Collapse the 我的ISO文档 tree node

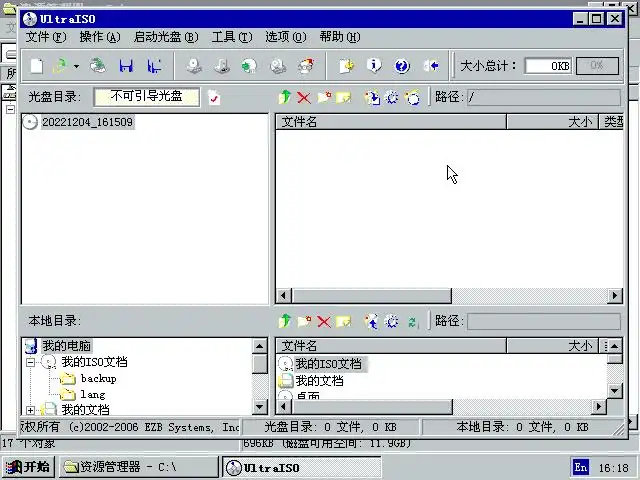(30, 362)
